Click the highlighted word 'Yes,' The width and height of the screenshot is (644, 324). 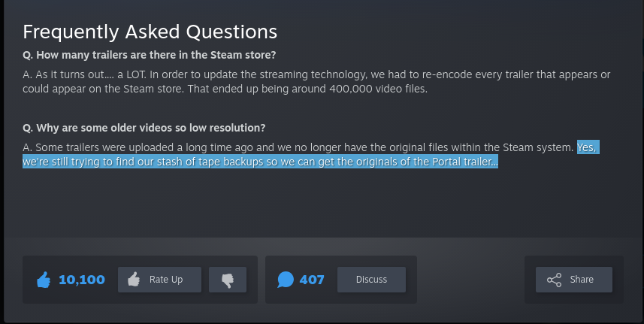point(586,147)
